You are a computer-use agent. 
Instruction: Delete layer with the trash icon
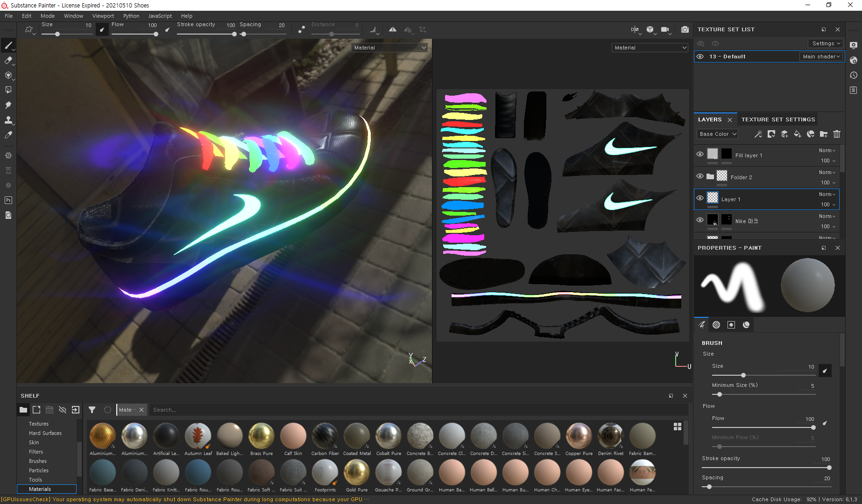[x=837, y=134]
